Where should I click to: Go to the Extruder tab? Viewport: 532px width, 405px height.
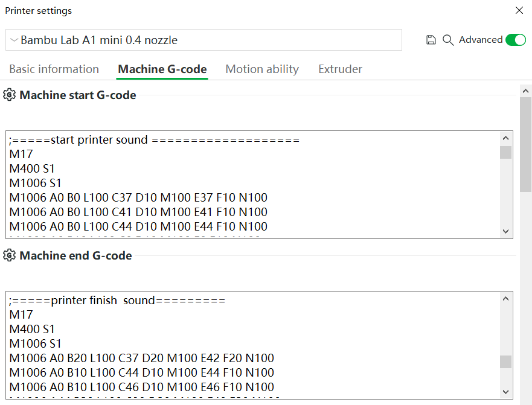340,69
